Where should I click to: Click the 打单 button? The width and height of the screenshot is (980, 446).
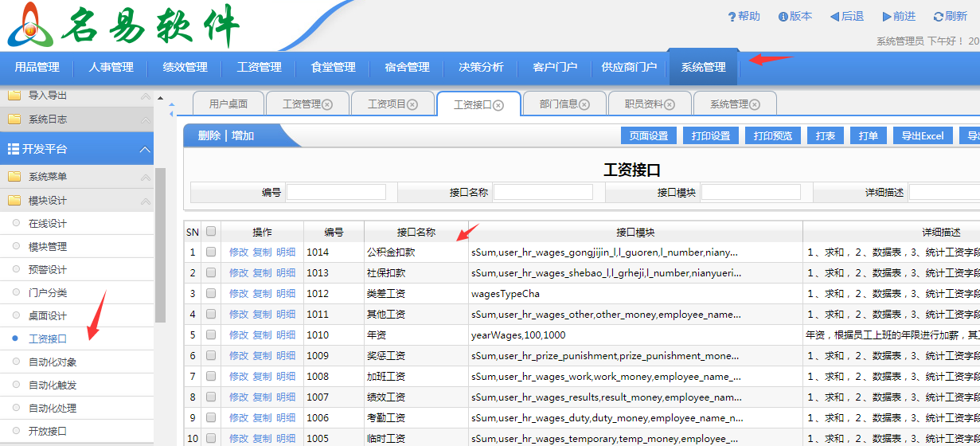869,135
